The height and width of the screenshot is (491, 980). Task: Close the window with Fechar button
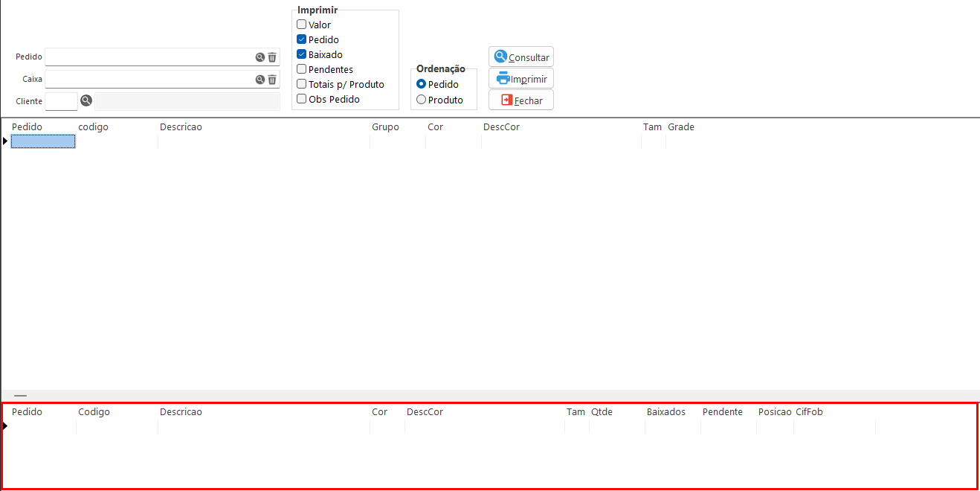(x=521, y=100)
